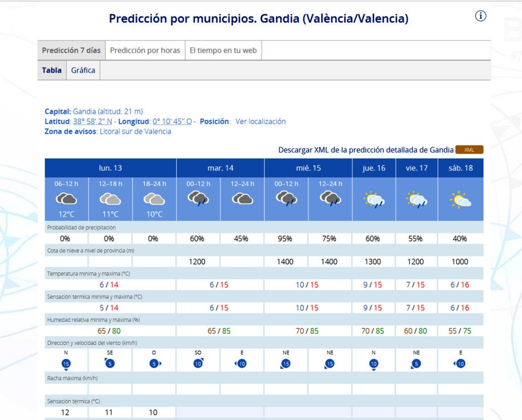This screenshot has height=420, width=522.
Task: Click cloudy icon for mar. 14 12–24 h
Action: coord(242,199)
